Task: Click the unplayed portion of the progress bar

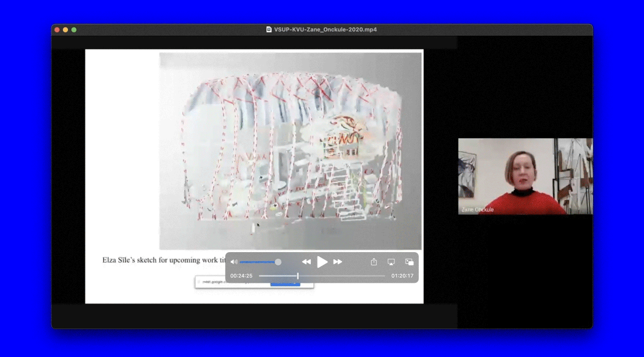Action: (345, 276)
